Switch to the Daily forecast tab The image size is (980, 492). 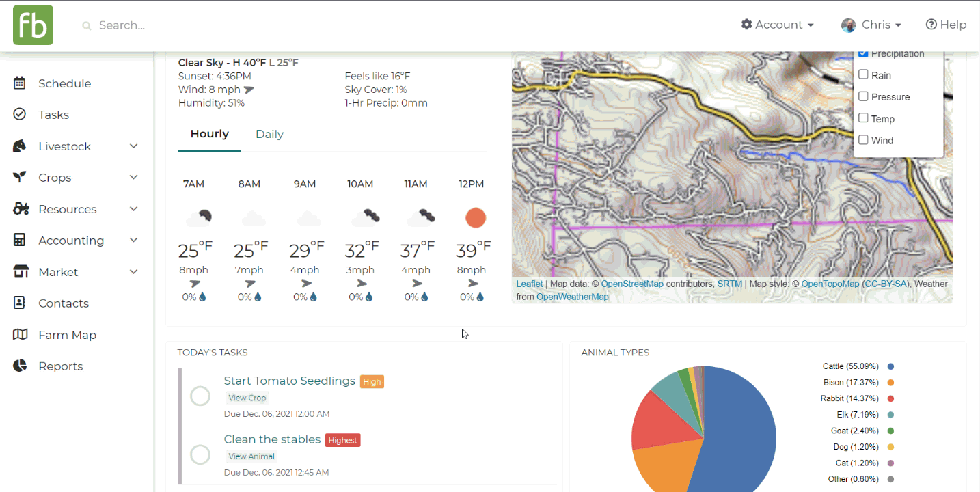click(269, 135)
